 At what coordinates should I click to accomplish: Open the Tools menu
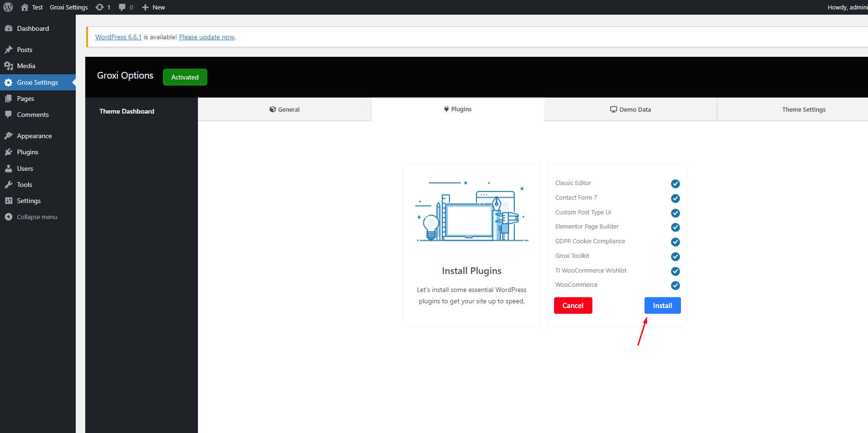pos(38,185)
